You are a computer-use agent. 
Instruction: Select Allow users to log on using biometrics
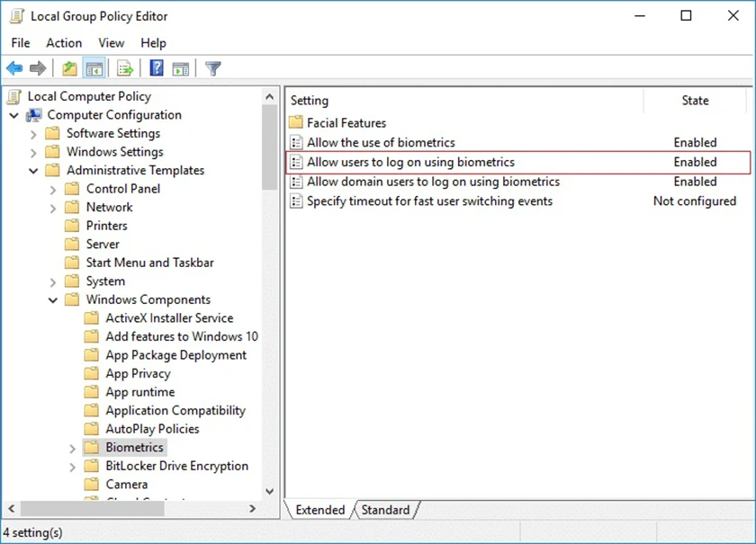click(517, 163)
